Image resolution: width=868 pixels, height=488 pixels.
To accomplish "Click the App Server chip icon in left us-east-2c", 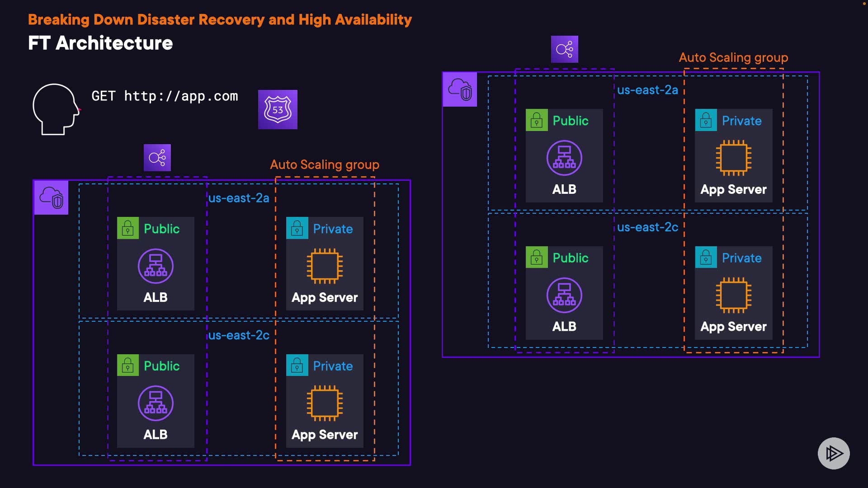I will pos(325,403).
